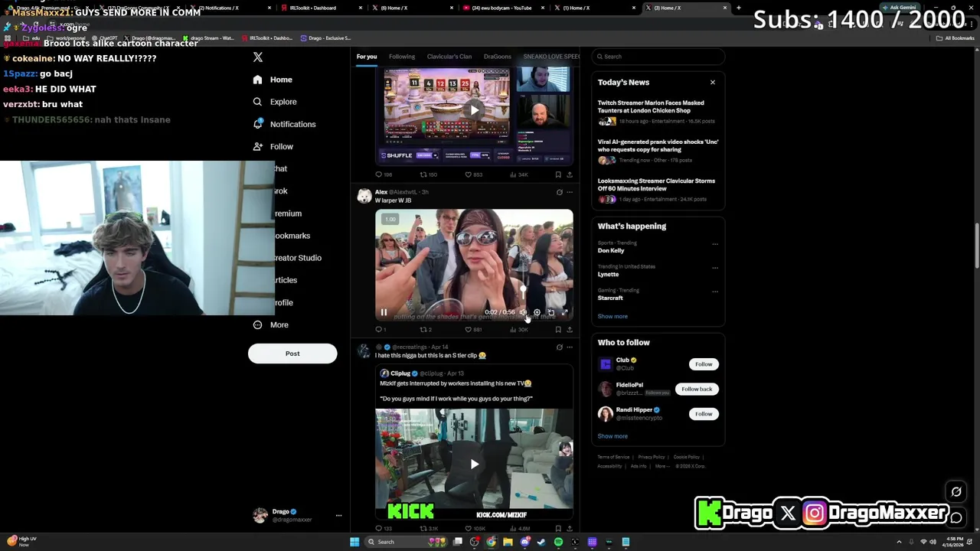Follow Randi Hipper
980x551 pixels.
tap(704, 414)
